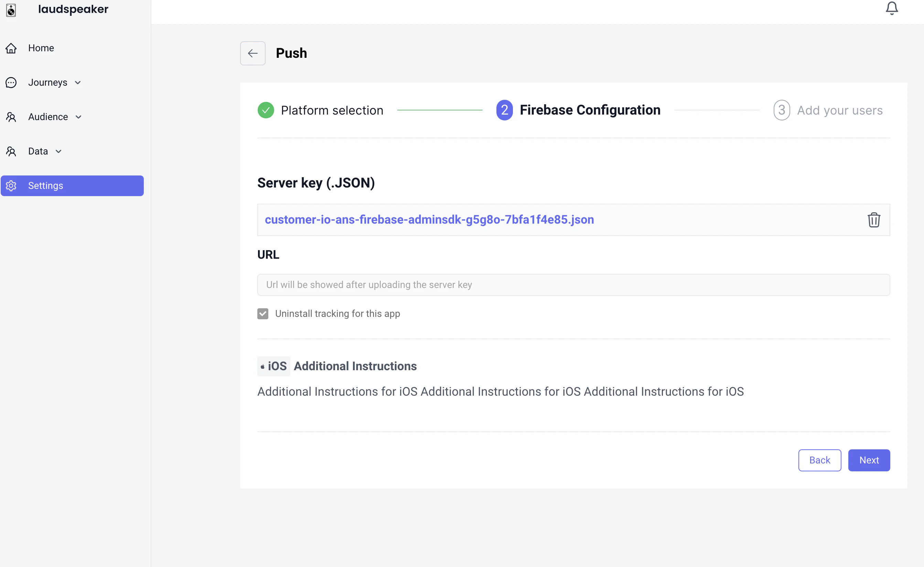Click the Settings gear icon
The width and height of the screenshot is (924, 567).
tap(11, 186)
